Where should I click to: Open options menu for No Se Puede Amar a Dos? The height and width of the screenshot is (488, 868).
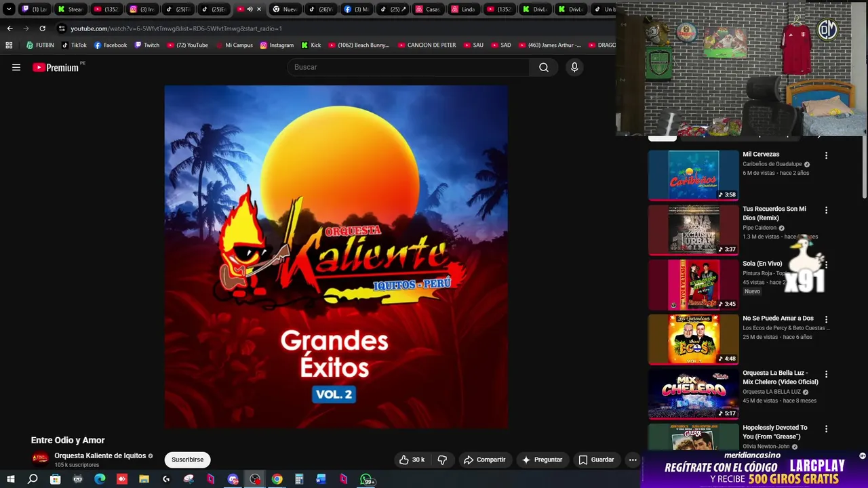click(x=826, y=319)
